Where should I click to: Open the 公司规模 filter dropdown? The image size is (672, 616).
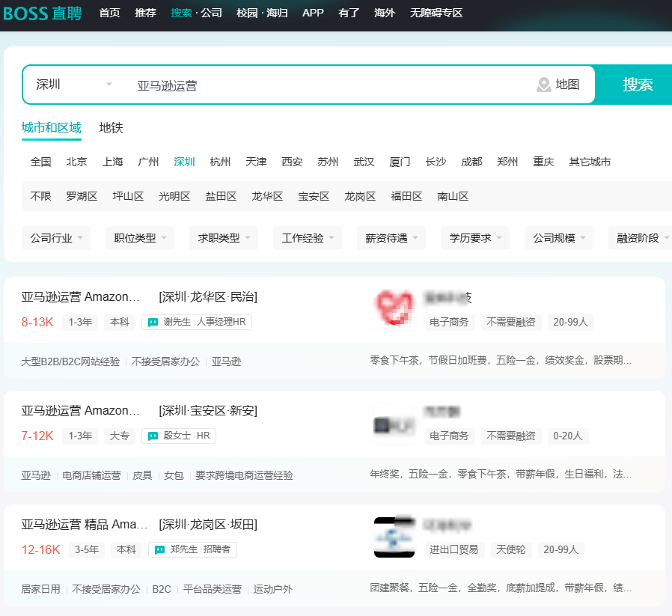point(559,238)
